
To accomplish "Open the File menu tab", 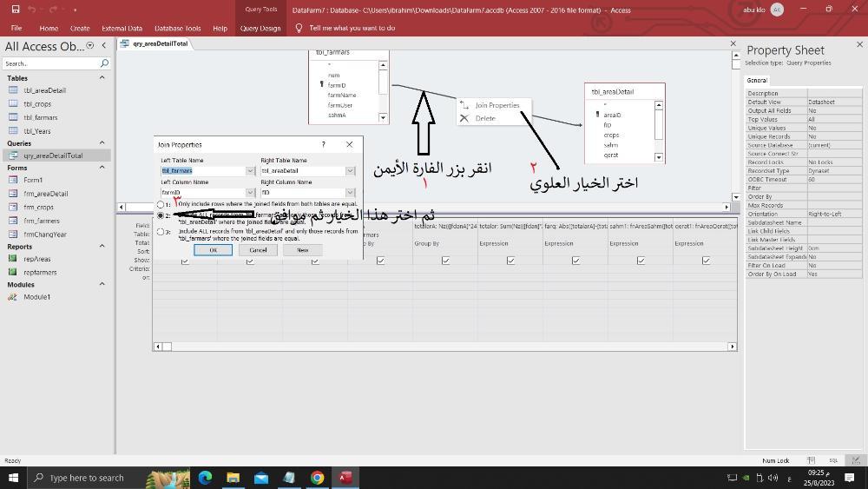I will 16,28.
